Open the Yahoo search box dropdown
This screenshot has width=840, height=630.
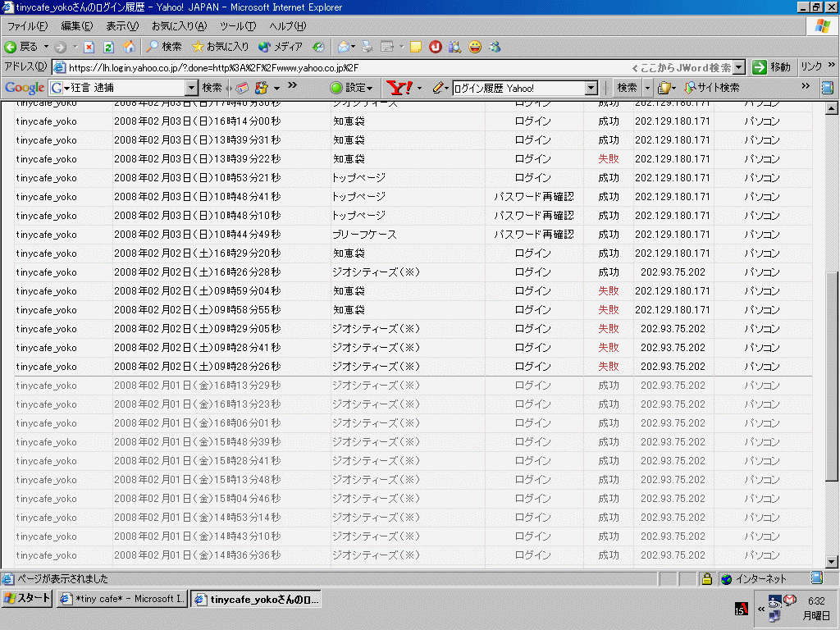[x=591, y=88]
